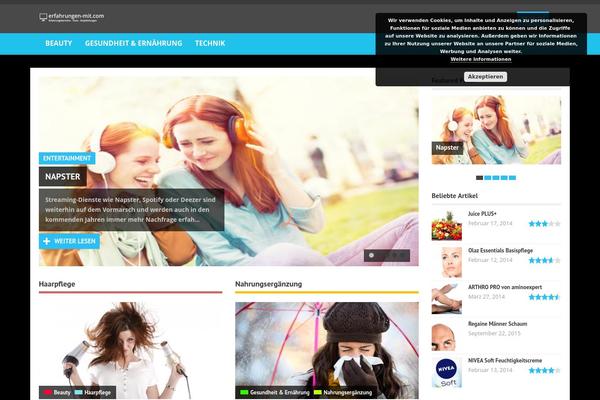
Task: Open the Haarpflege section heading
Action: click(x=57, y=284)
